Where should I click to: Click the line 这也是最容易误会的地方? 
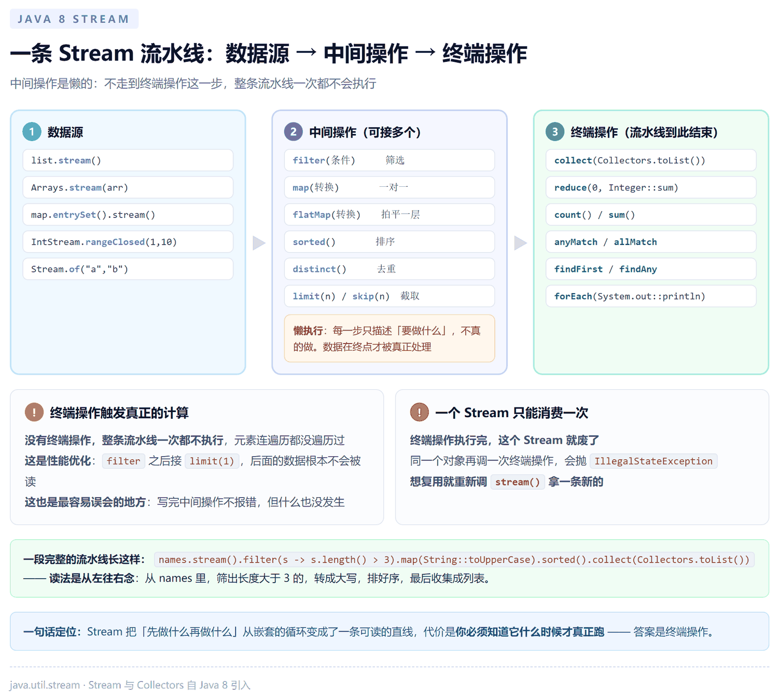point(185,502)
